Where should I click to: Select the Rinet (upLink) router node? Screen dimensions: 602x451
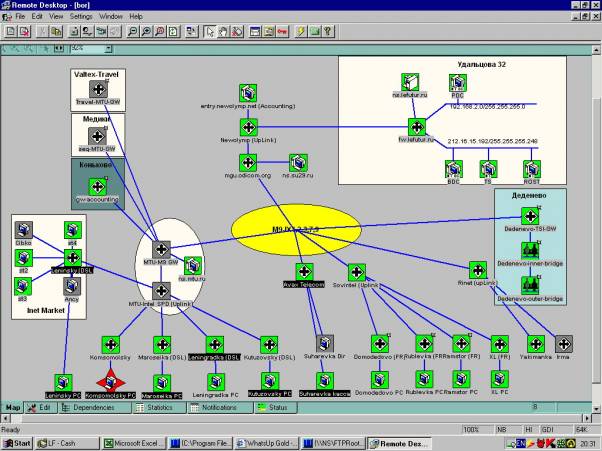478,271
